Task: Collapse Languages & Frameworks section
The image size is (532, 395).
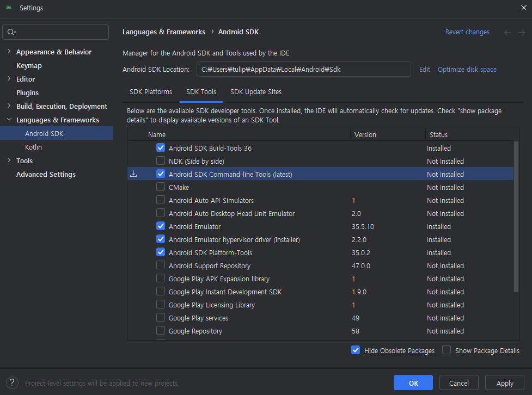Action: click(9, 120)
